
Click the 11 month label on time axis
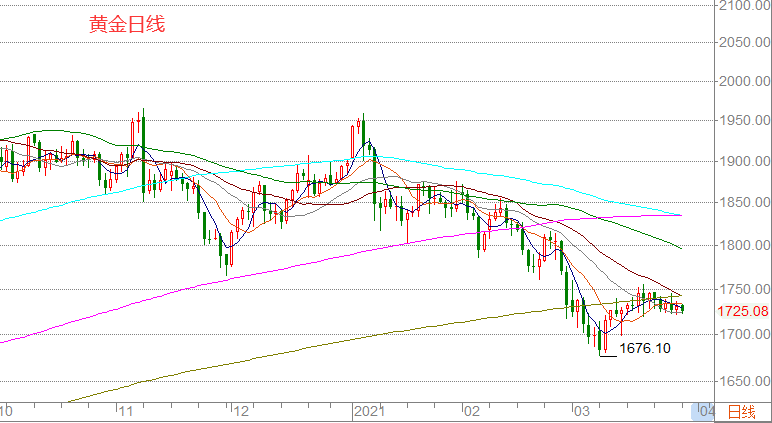point(125,411)
